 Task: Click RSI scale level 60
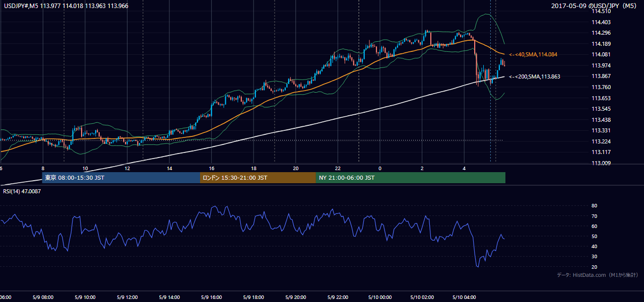(594, 226)
